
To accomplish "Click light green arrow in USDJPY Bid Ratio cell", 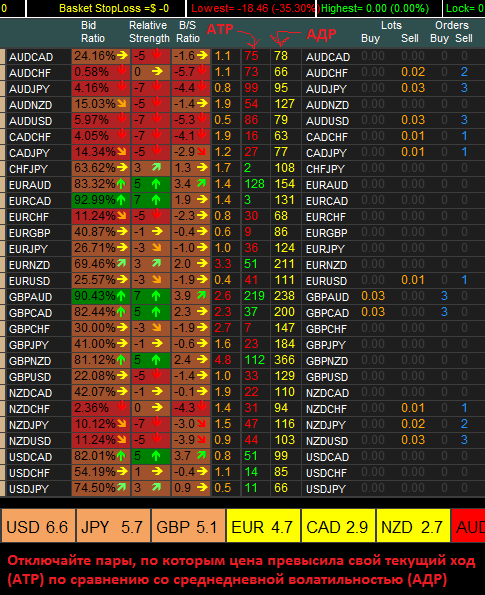I will (x=122, y=487).
